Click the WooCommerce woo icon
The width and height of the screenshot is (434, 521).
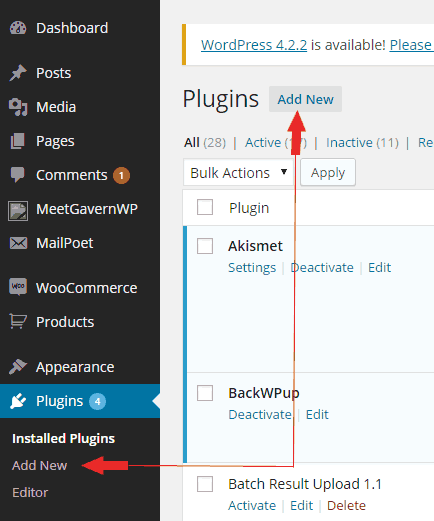[18, 287]
